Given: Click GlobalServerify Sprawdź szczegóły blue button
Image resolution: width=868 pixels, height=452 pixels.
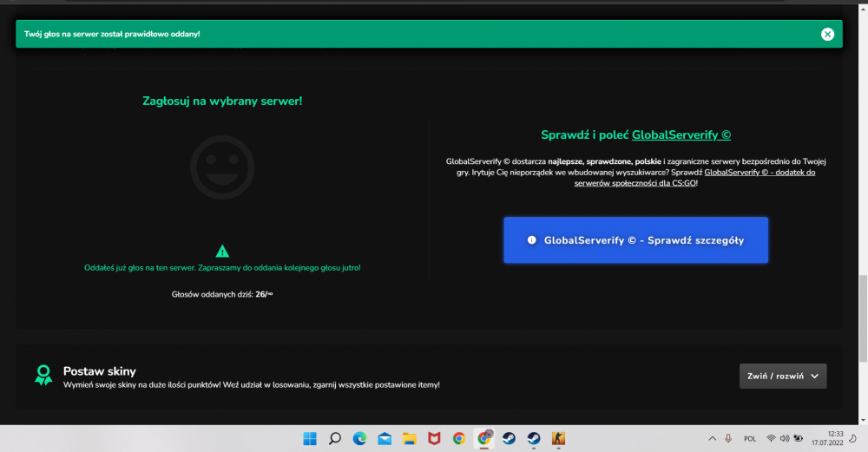Looking at the screenshot, I should point(635,240).
